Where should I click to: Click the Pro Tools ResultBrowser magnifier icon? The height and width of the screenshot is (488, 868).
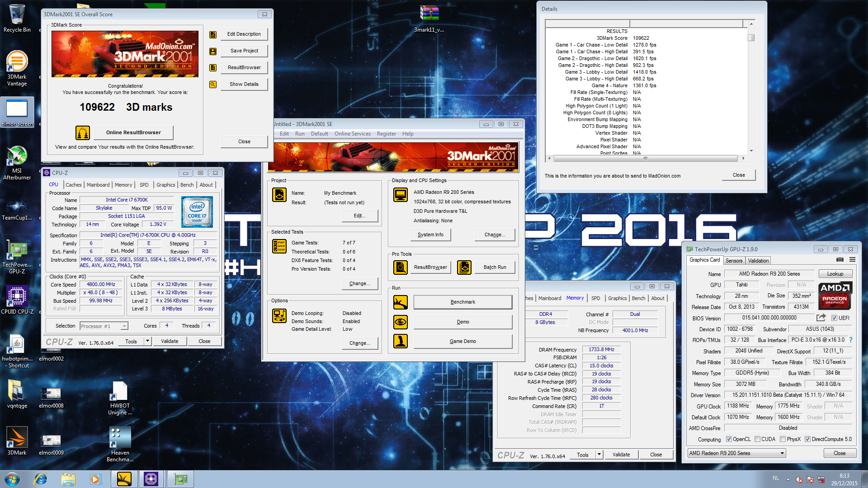pyautogui.click(x=401, y=267)
